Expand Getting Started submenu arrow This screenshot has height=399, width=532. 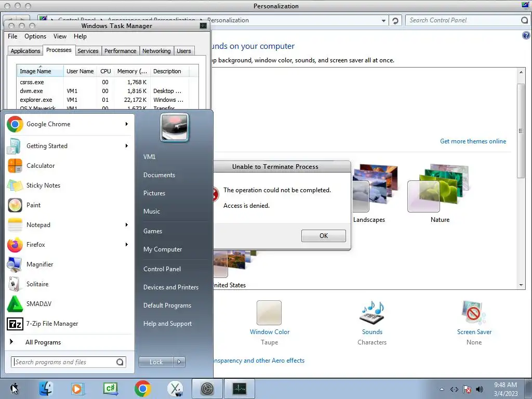[x=127, y=146]
